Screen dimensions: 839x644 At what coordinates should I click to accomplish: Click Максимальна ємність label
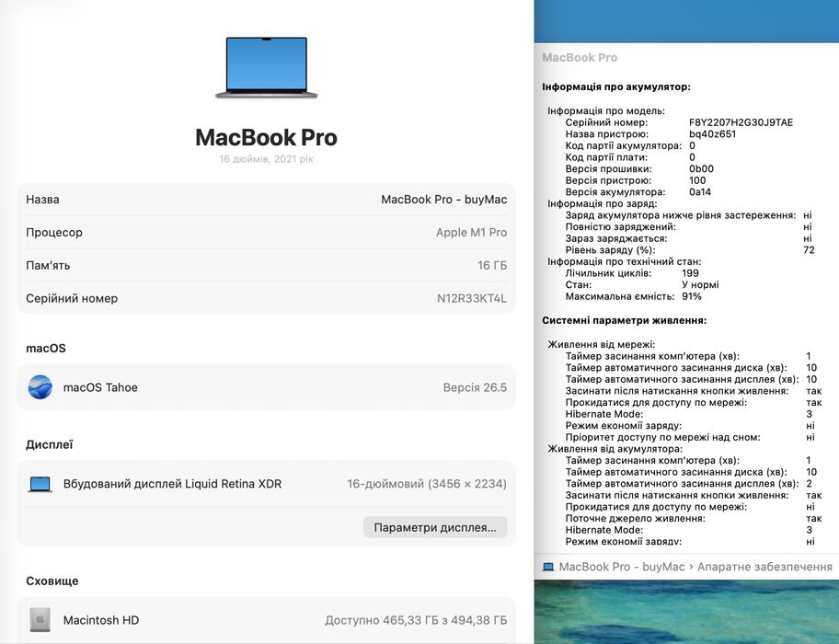(x=620, y=296)
